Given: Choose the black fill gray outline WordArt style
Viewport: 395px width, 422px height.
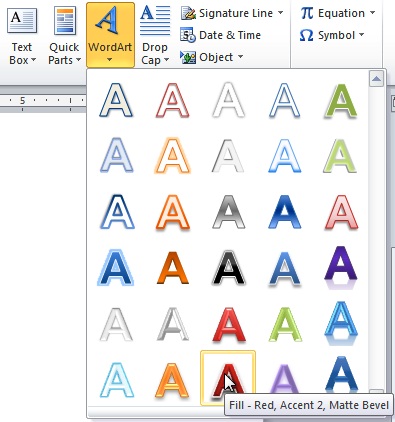Looking at the screenshot, I should [x=228, y=268].
